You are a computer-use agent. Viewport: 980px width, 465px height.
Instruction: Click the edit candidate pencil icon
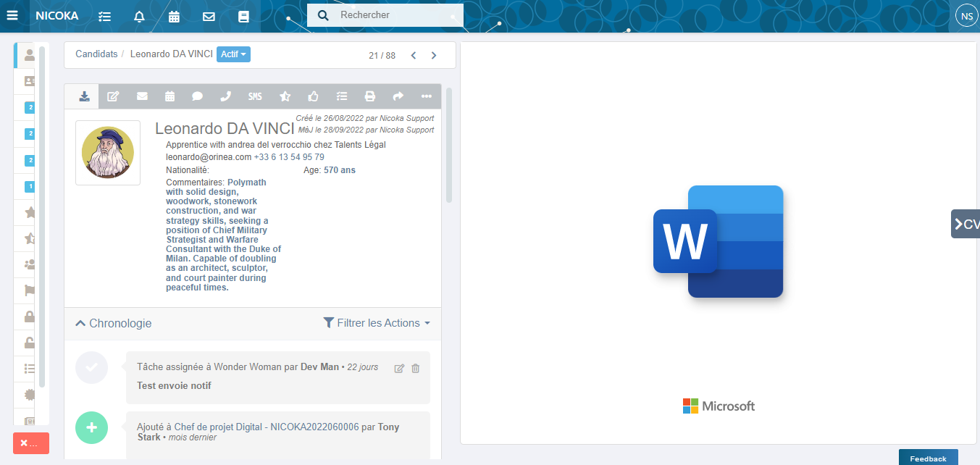pos(113,96)
